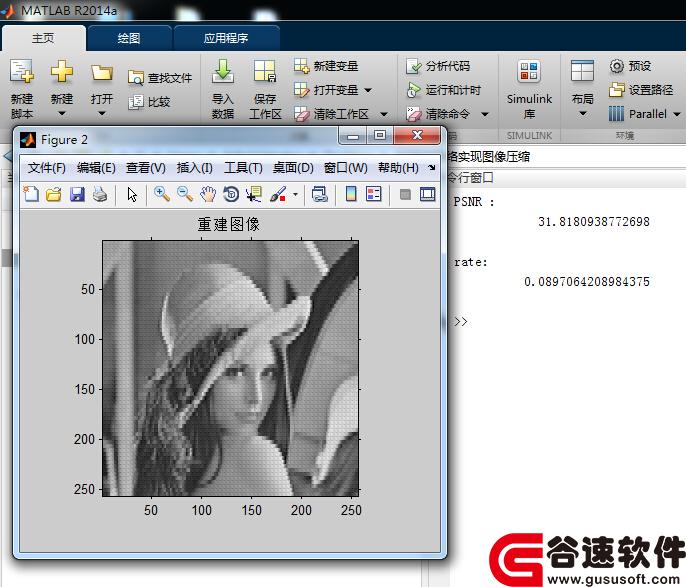Screen dimensions: 686x587
Task: Open the 查看(V) menu
Action: point(146,168)
